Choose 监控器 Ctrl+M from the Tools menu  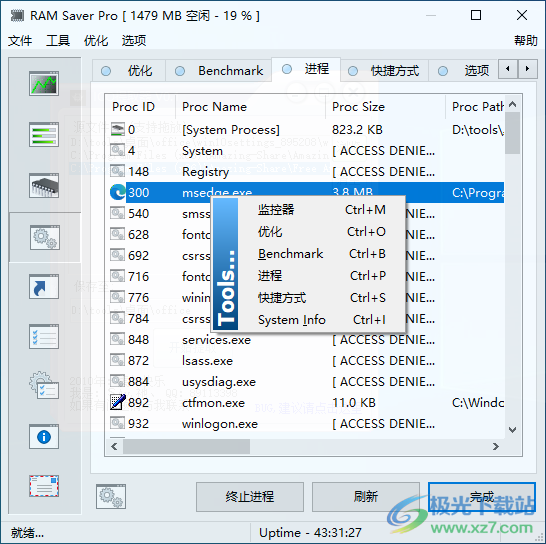[322, 210]
